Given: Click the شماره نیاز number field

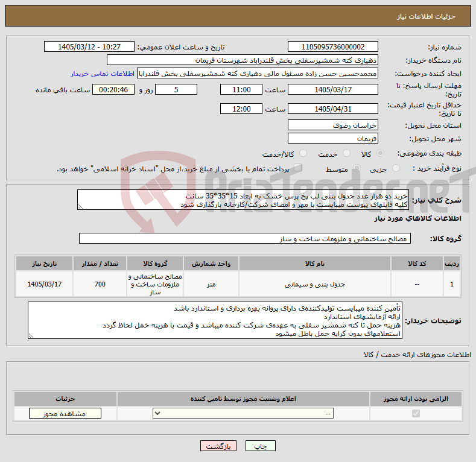Looking at the screenshot, I should point(332,47).
